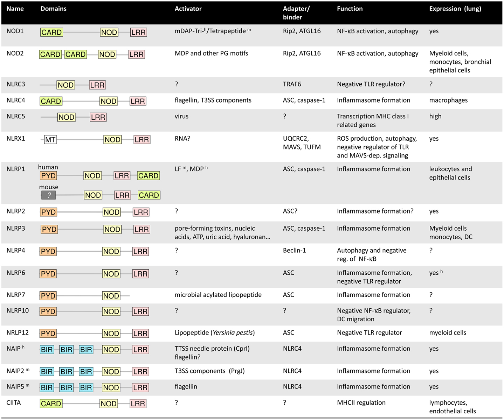Select the "ASC?" adapter cell
This screenshot has height=420, width=504.
coord(290,211)
